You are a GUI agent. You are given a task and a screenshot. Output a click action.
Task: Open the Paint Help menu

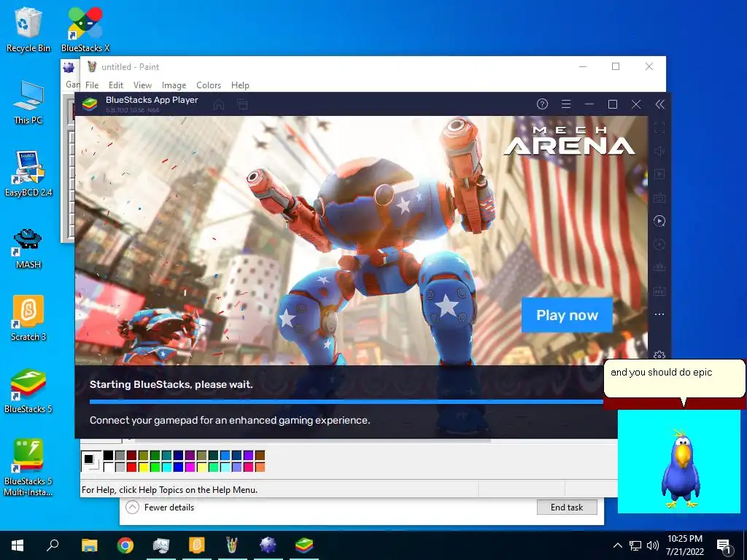240,85
